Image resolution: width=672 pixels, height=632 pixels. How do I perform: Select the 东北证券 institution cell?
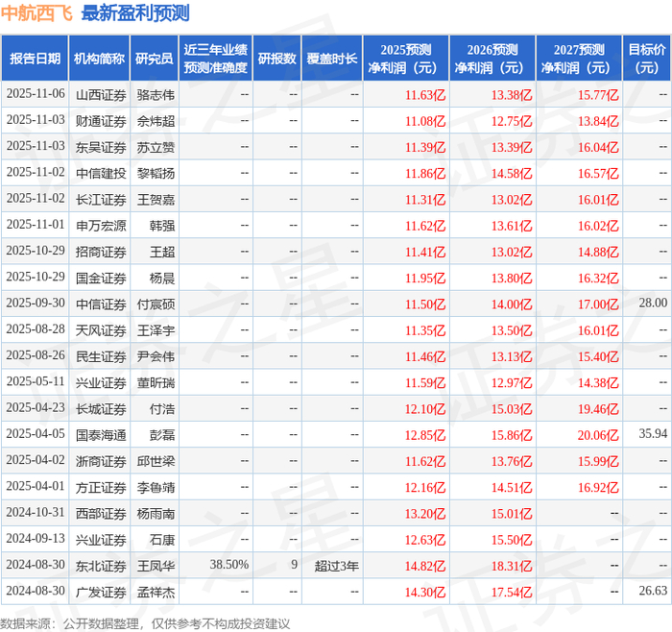tap(101, 566)
